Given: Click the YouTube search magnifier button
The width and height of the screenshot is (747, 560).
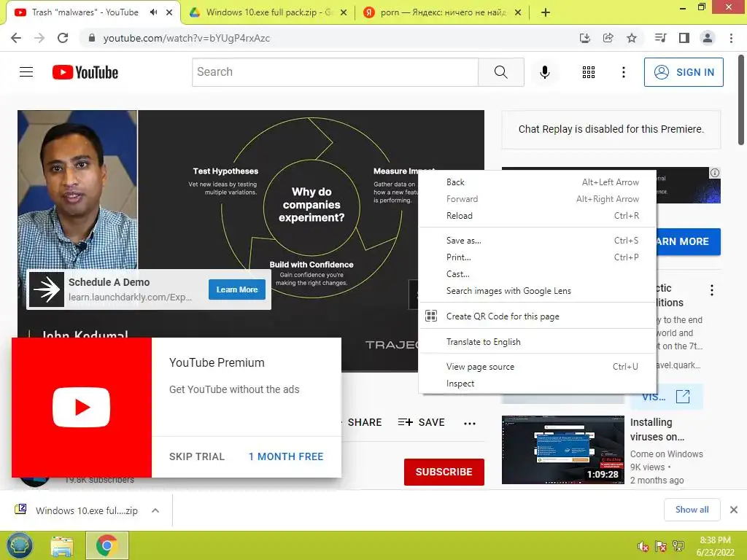Looking at the screenshot, I should pos(500,72).
